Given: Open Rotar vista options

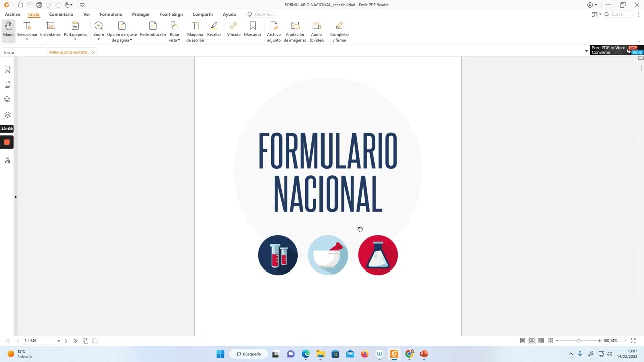Looking at the screenshot, I should 174,32.
